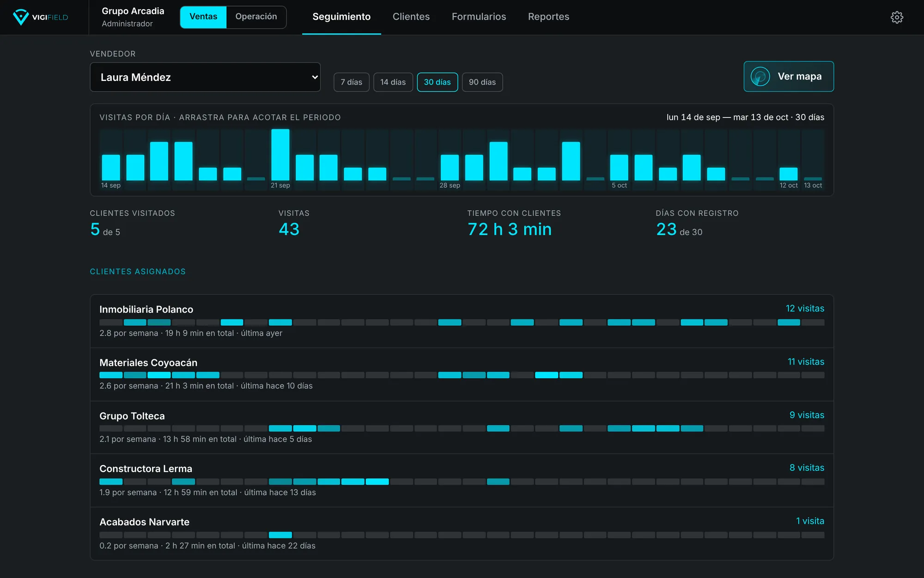Select the 90 días period
924x578 pixels.
coord(482,82)
